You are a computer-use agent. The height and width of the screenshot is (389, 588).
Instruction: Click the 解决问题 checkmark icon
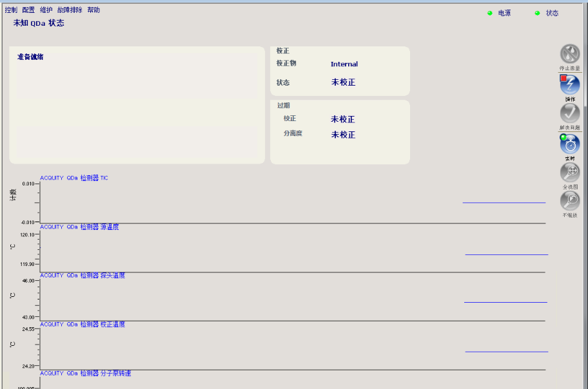click(569, 113)
